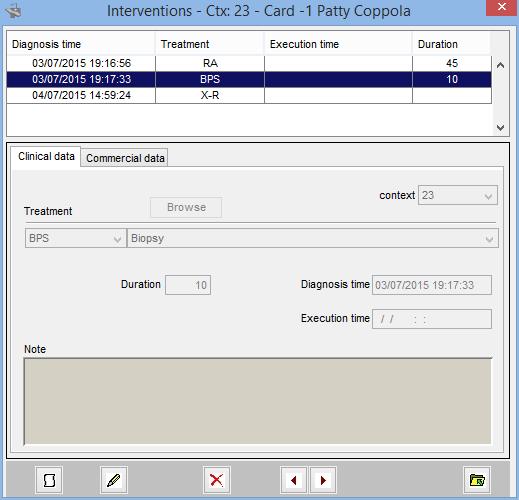519x500 pixels.
Task: Switch to the Commercial data tab
Action: pos(125,158)
